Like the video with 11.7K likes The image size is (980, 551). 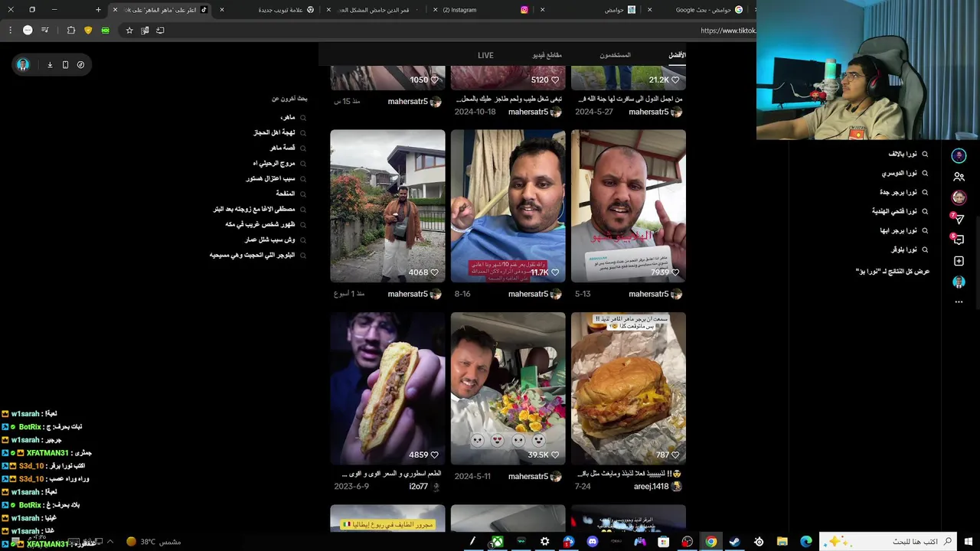pos(555,272)
